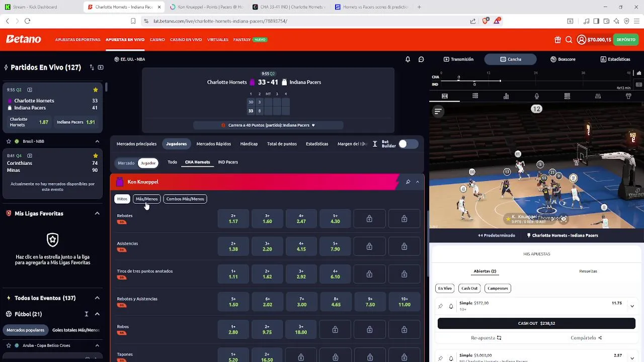Open the gift promotions icon in header
The height and width of the screenshot is (362, 644).
point(558,40)
